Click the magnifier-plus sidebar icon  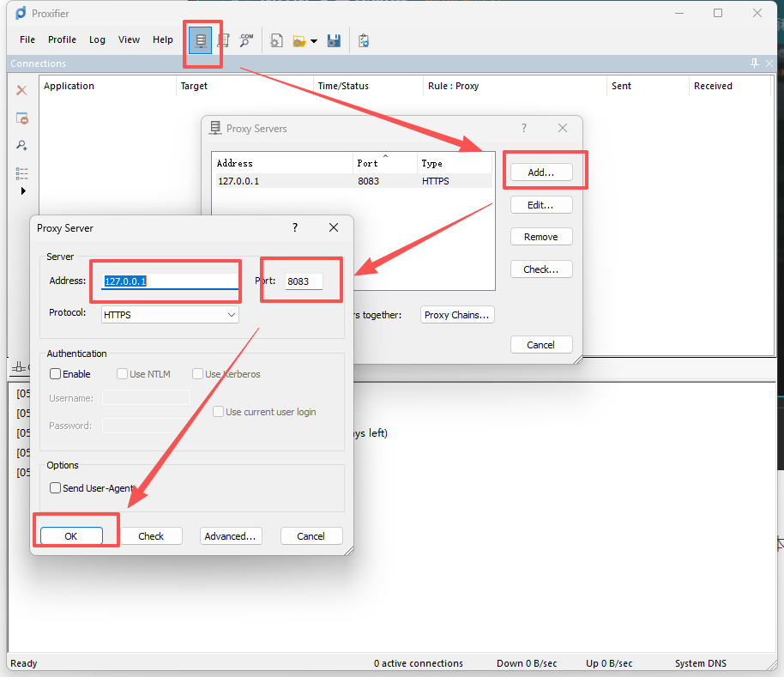click(21, 146)
